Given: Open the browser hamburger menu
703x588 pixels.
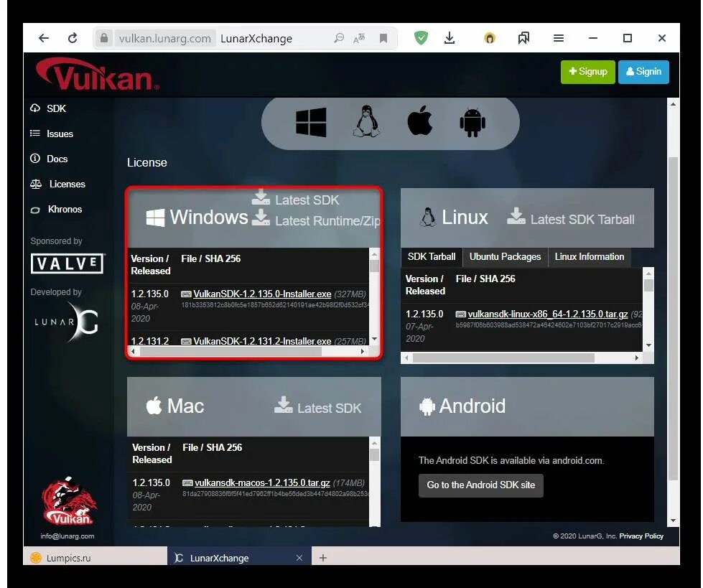Looking at the screenshot, I should click(558, 39).
